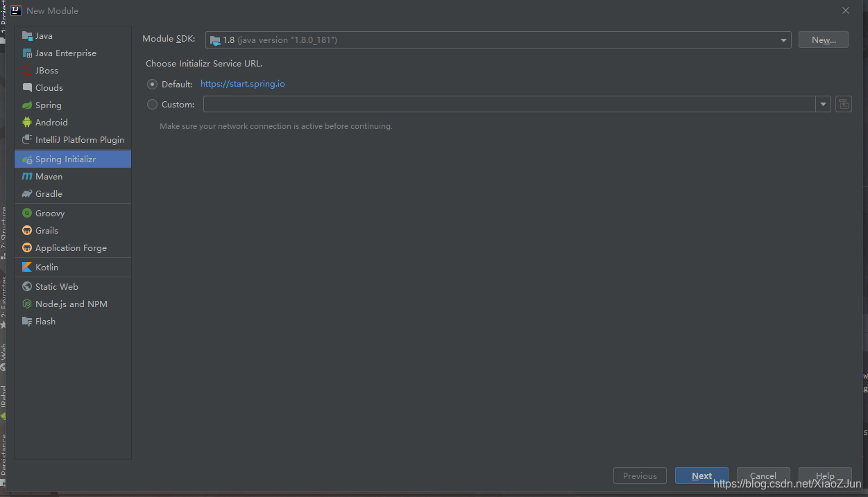The image size is (868, 497).
Task: Select the Clouds icon in list
Action: click(x=27, y=87)
